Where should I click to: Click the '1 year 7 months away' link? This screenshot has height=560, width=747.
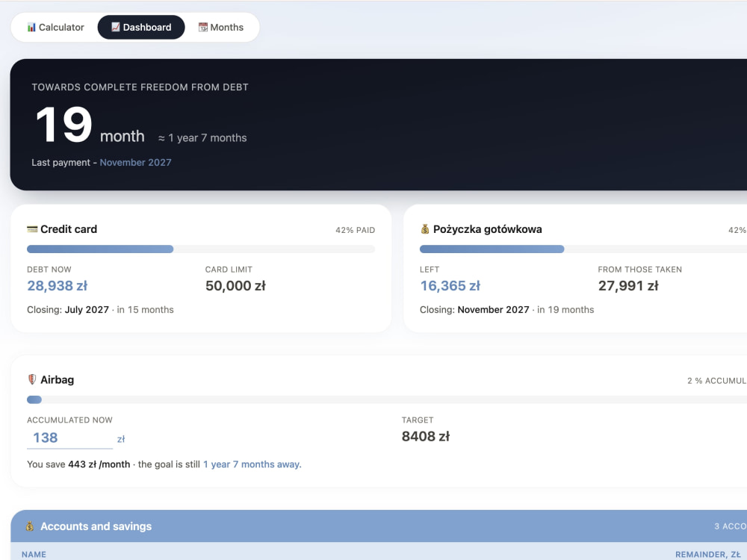point(252,464)
